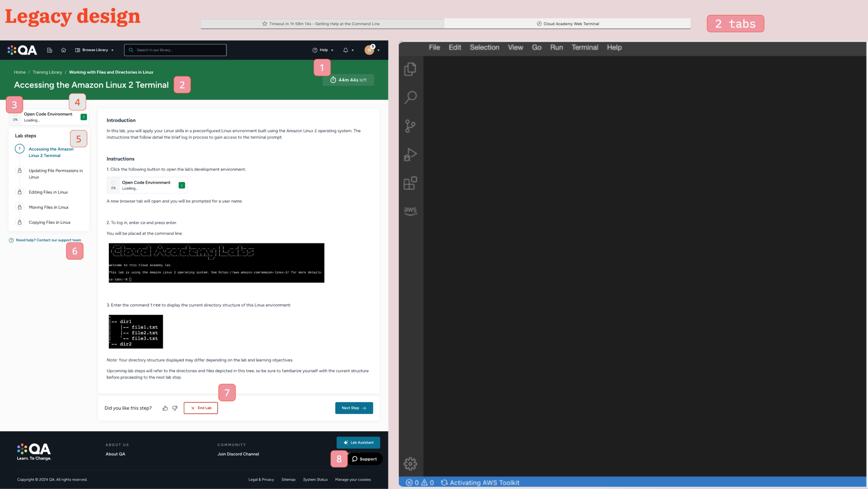Click the lock icon beside Copying Files in Linux
868x489 pixels.
(20, 222)
